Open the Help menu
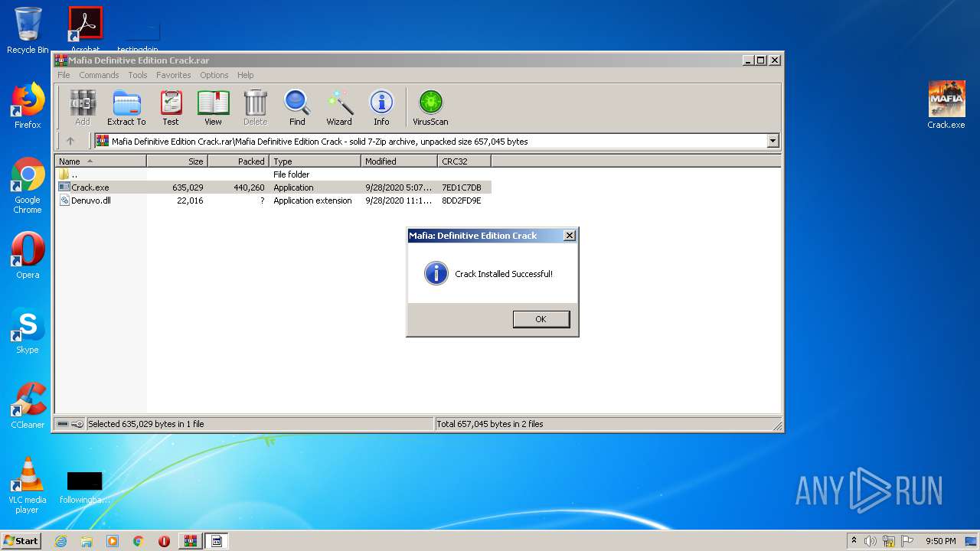Screen dimensions: 980x551 (x=245, y=75)
